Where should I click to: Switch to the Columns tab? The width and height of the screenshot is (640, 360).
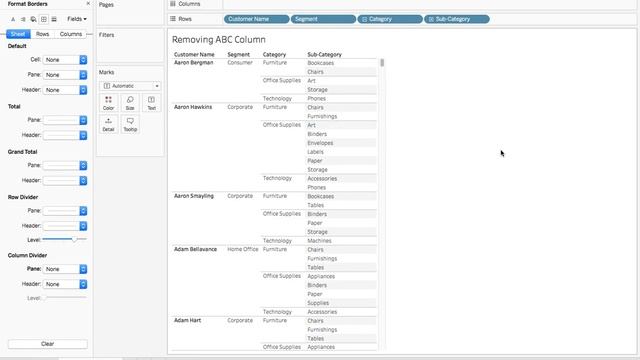click(x=71, y=34)
